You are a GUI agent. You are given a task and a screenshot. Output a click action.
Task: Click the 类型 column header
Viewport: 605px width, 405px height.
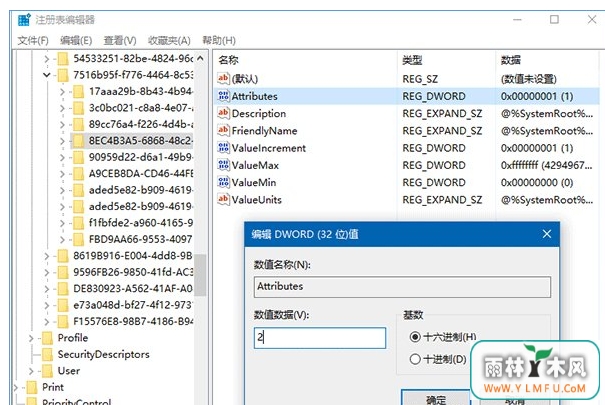point(412,60)
